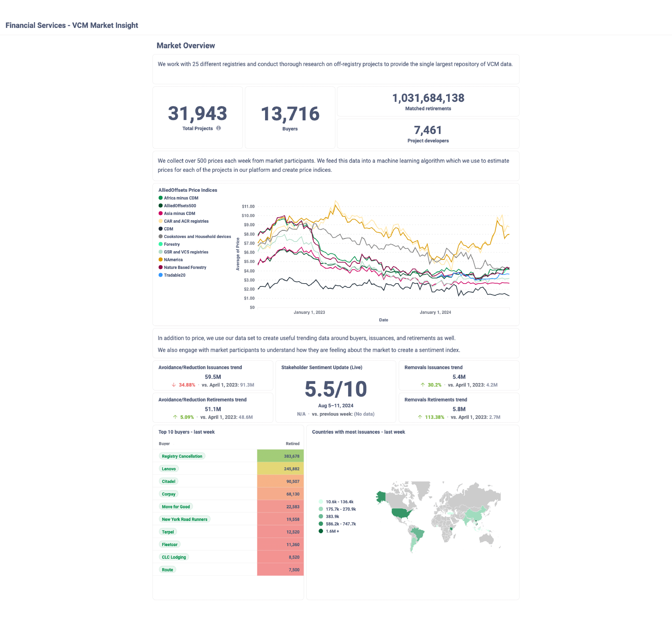The width and height of the screenshot is (672, 630).
Task: Open the New York Road Runners link
Action: click(185, 519)
